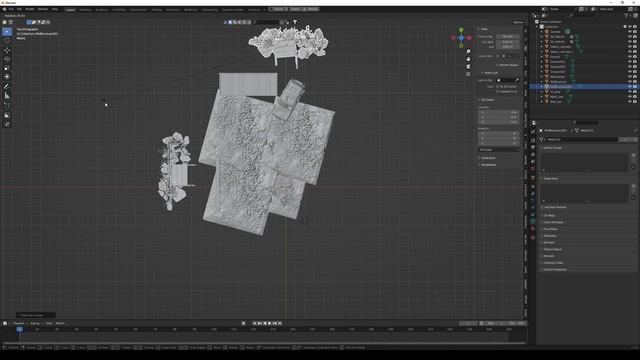This screenshot has width=640, height=360.
Task: Expand the Camera object in outliner
Action: tap(542, 31)
